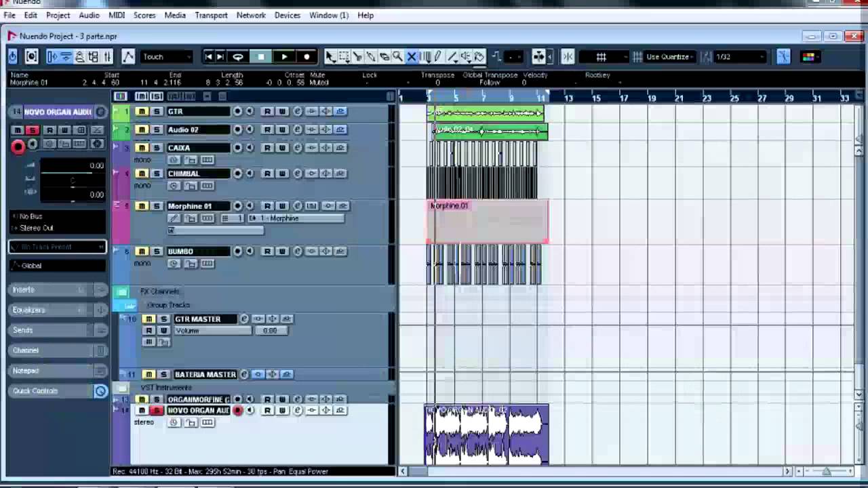
Task: Mute the GTR track
Action: pos(142,111)
